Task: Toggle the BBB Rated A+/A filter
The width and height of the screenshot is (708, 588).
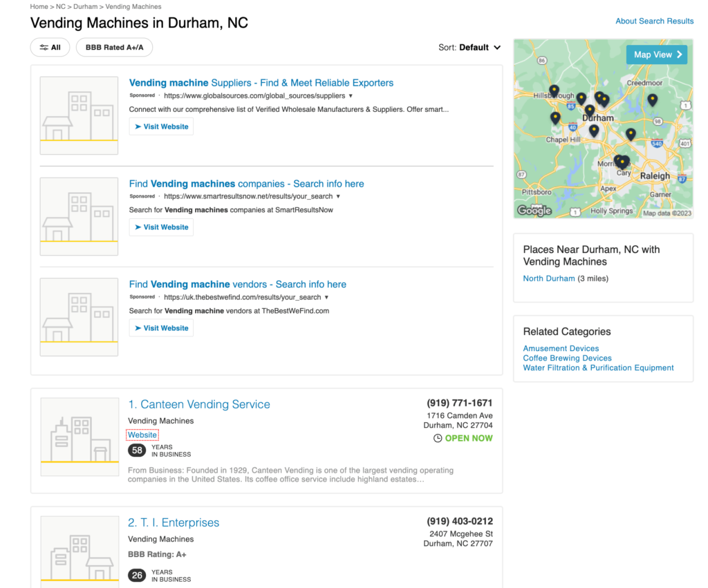Action: 114,47
